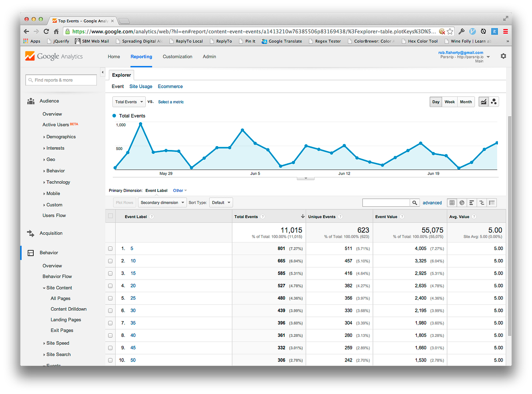Open the comparison table view
This screenshot has height=394, width=532.
pyautogui.click(x=482, y=202)
